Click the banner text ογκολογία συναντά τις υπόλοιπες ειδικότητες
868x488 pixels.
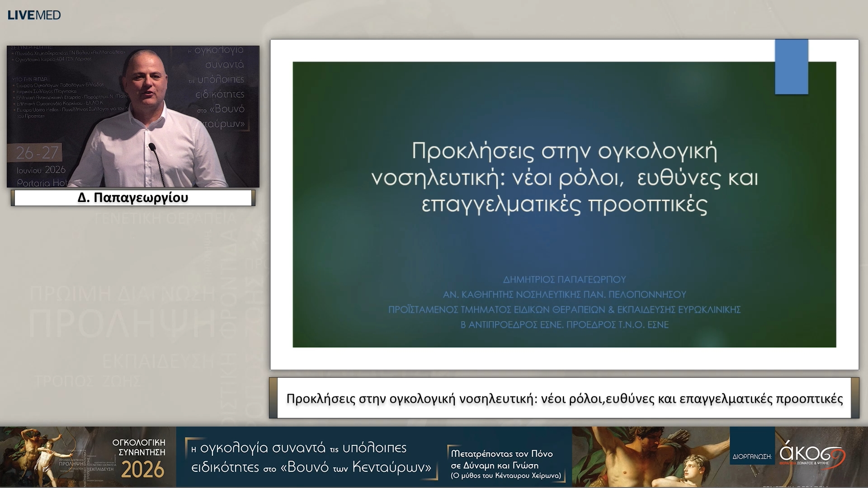(x=312, y=457)
